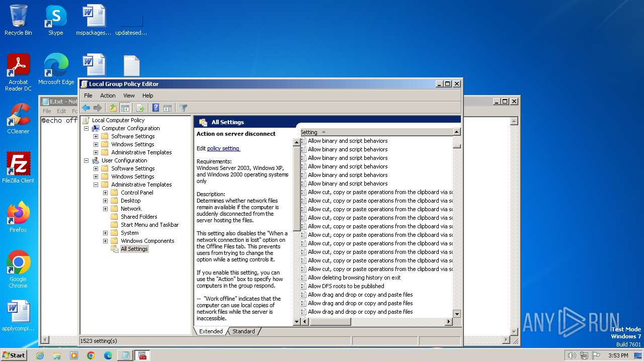Click the settings list scroll-down arrow

[x=456, y=314]
